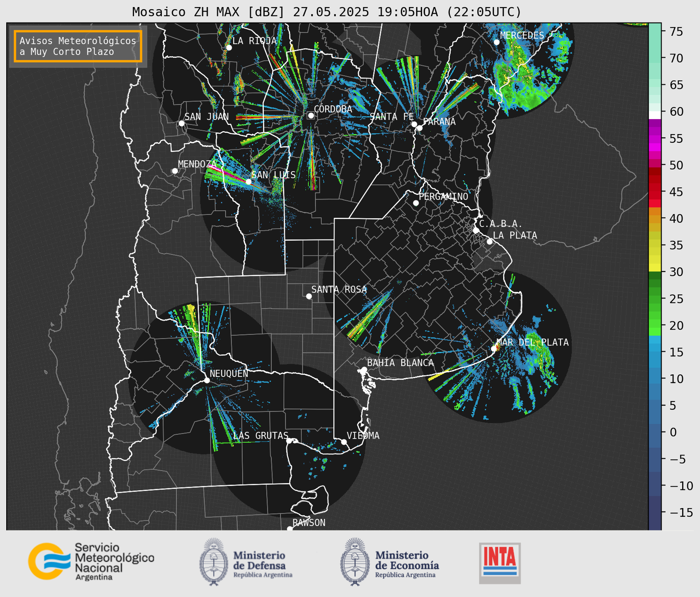Click the Mercedes city marker dot
700x597 pixels.
pyautogui.click(x=496, y=42)
